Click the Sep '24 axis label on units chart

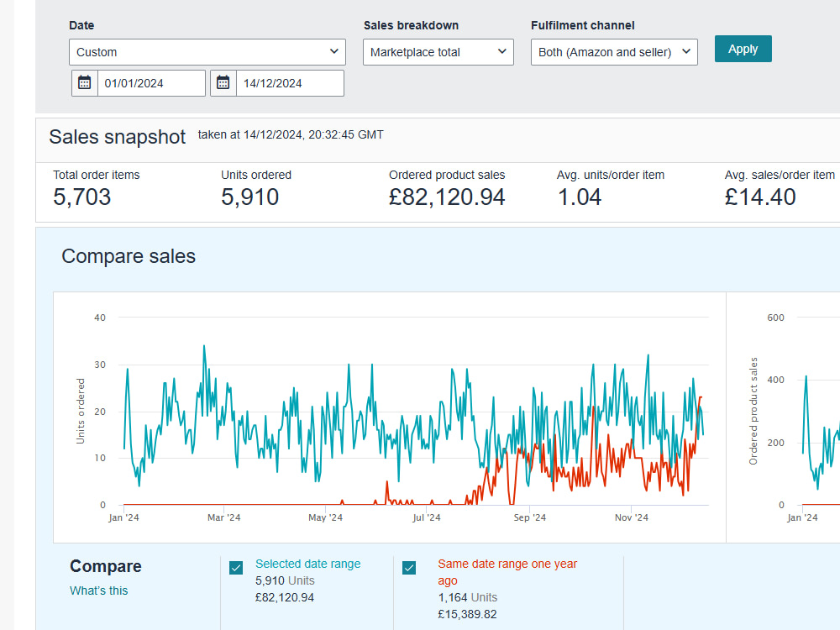click(530, 517)
